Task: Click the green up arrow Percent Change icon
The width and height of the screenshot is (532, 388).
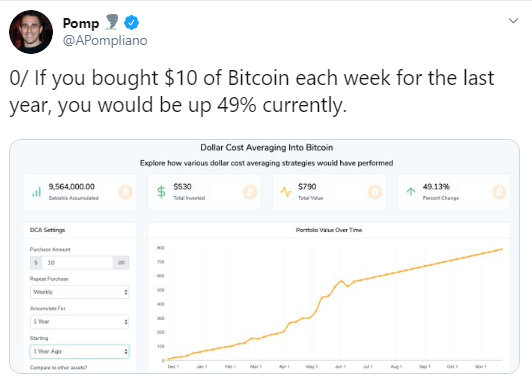Action: [411, 192]
